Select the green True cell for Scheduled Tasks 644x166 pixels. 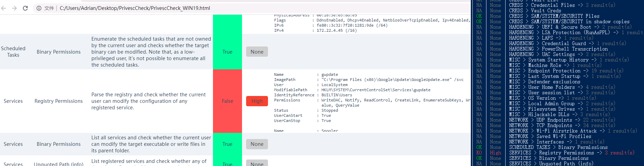(x=227, y=52)
